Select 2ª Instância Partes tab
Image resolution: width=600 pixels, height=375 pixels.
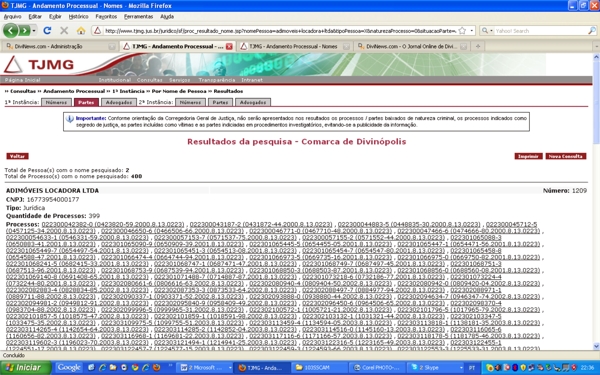pos(220,102)
